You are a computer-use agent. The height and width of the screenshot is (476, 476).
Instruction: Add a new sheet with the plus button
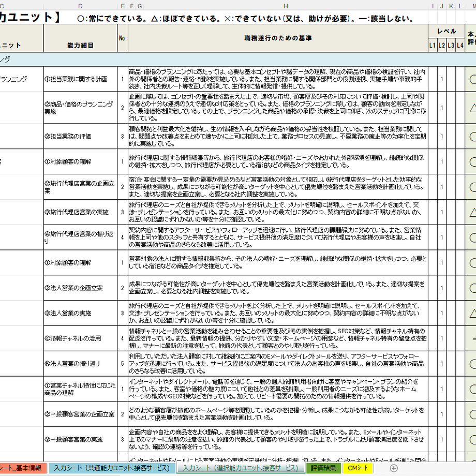(x=393, y=468)
